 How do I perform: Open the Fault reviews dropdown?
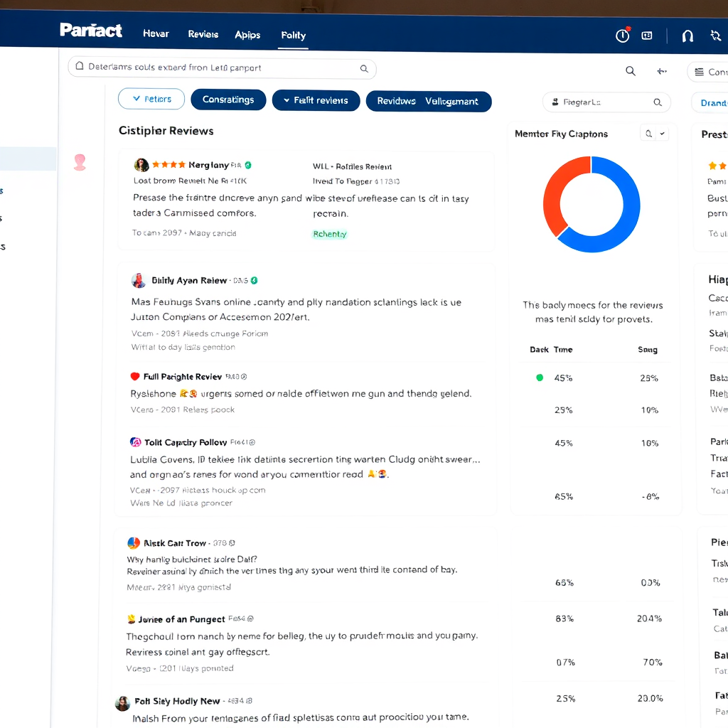[316, 101]
